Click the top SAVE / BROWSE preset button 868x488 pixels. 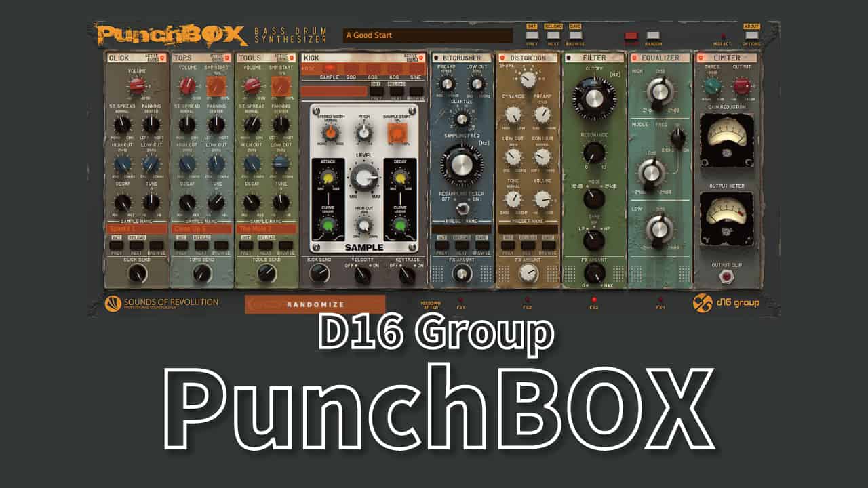575,35
